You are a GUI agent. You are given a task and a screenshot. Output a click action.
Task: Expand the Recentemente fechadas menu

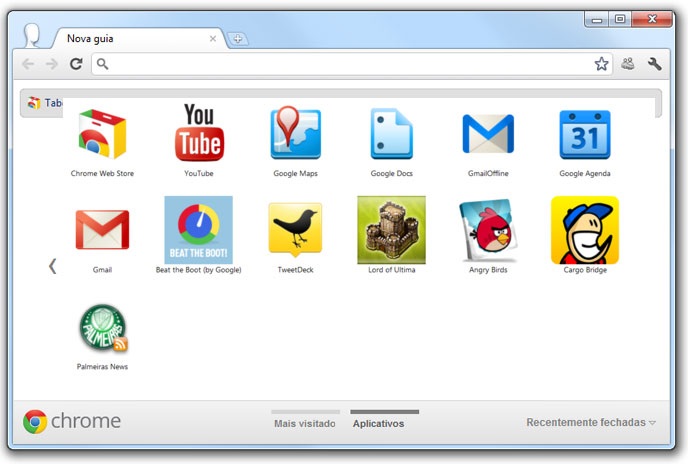click(590, 423)
